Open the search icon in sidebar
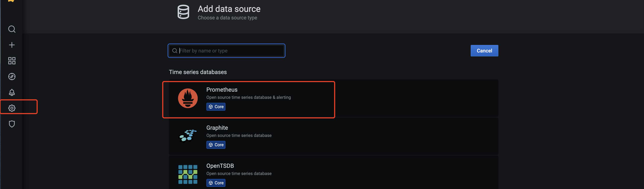 (x=12, y=29)
